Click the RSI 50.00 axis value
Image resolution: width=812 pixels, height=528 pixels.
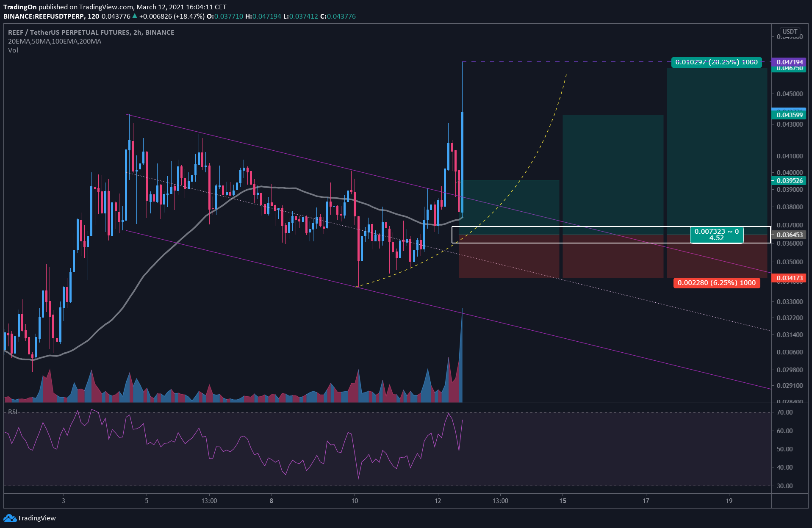coord(784,449)
